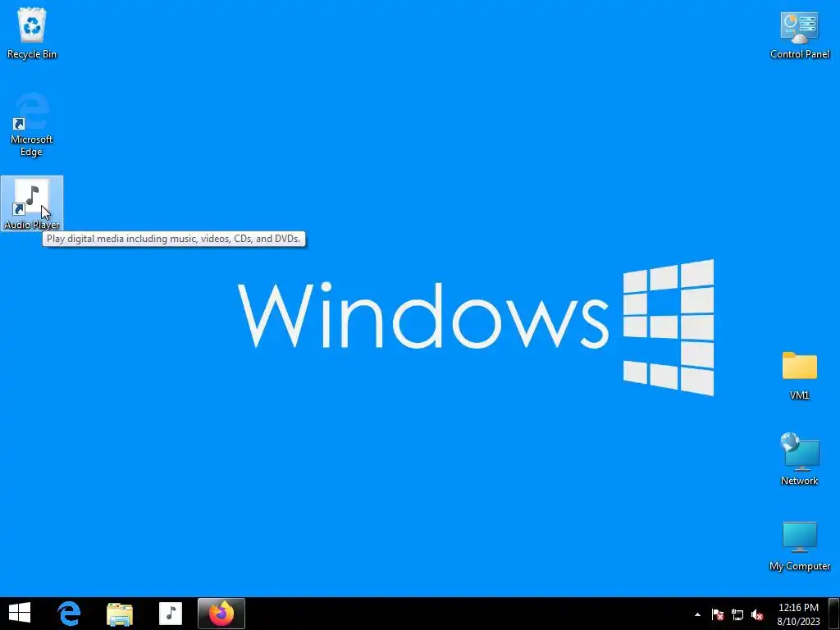Select the VM1 folder on desktop
Screen dimensions: 840x630
point(799,375)
